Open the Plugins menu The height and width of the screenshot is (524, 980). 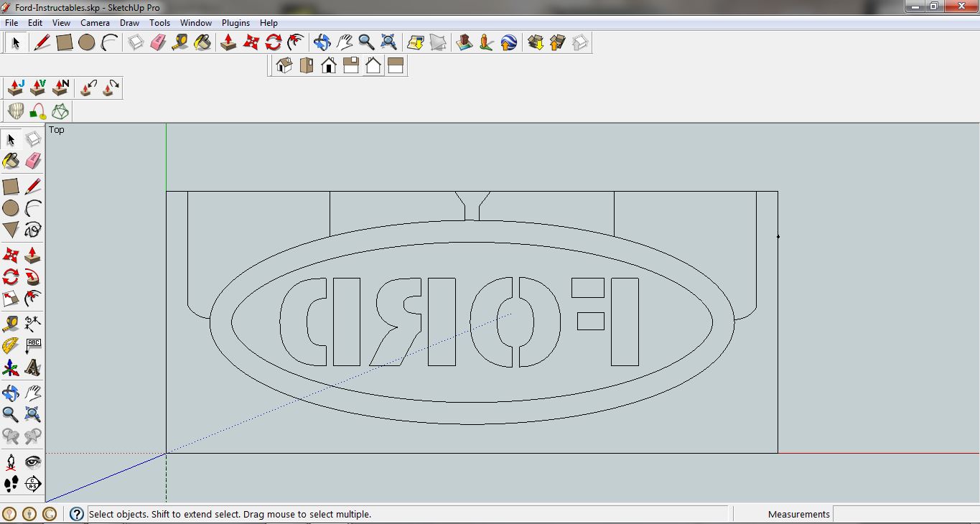coord(235,22)
